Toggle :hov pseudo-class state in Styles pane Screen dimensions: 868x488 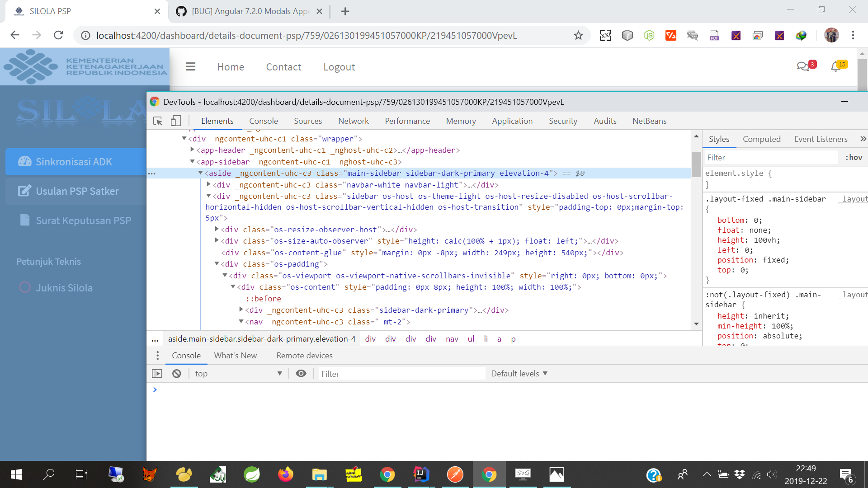[854, 157]
